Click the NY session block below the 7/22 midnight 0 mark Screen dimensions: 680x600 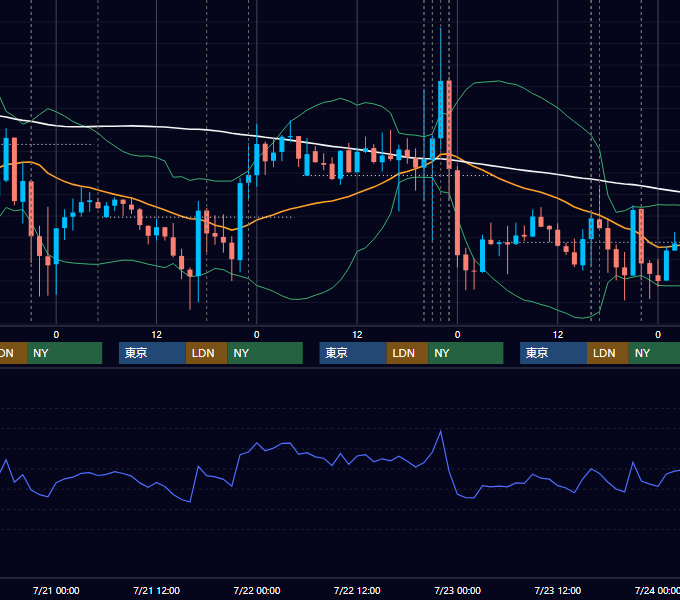tap(265, 353)
